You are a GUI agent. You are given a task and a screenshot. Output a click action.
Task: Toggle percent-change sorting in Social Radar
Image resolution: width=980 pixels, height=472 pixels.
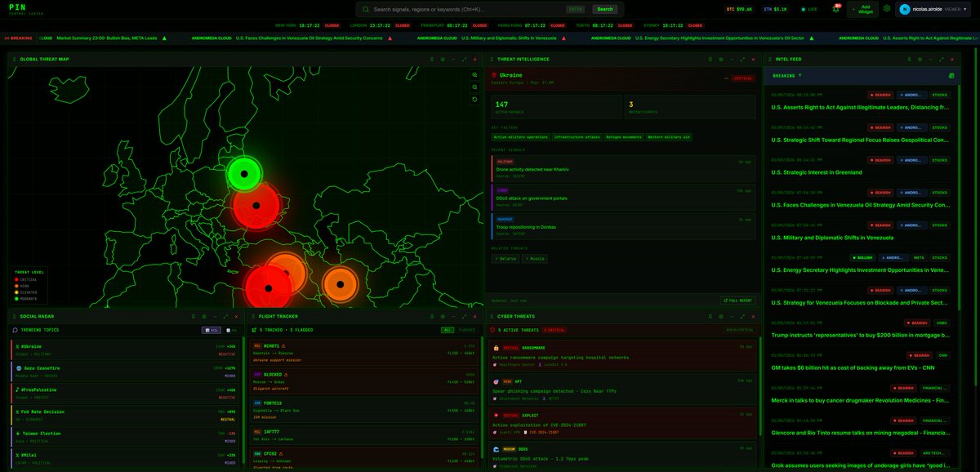(231, 330)
